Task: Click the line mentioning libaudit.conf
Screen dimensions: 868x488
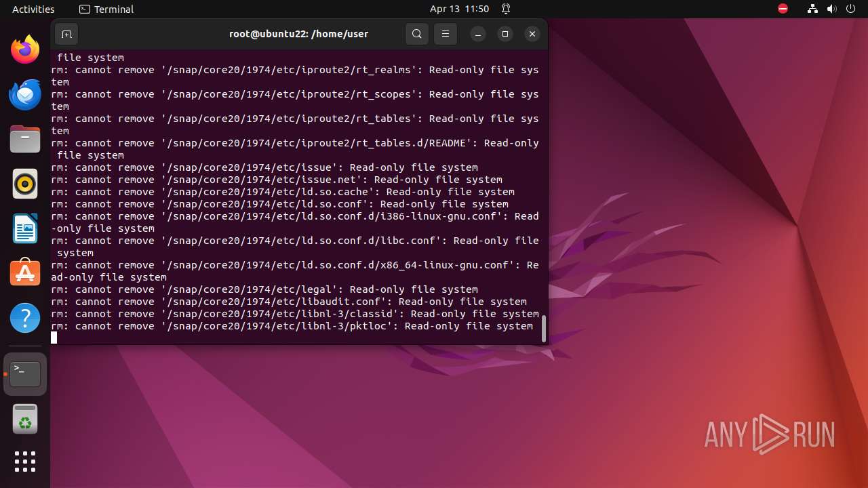Action: click(289, 302)
